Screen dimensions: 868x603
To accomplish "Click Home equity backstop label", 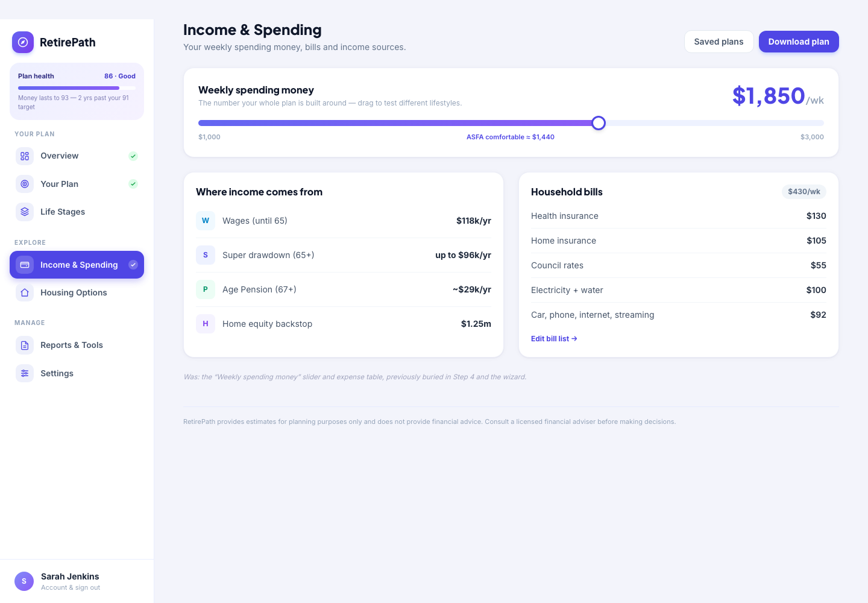I will point(267,324).
